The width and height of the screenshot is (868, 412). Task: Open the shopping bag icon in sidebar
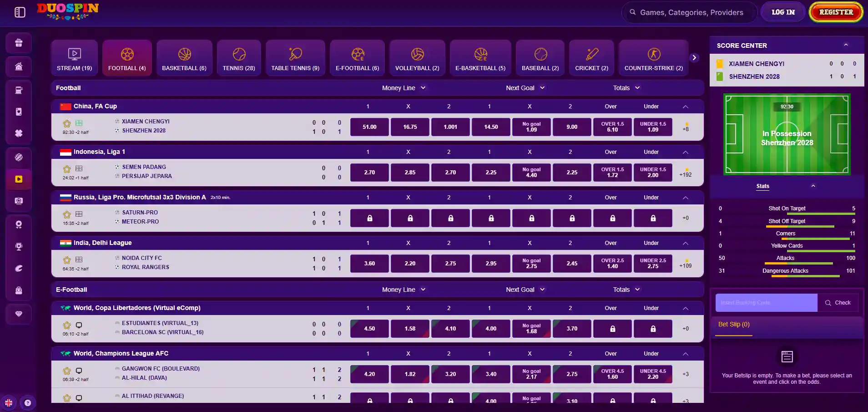[x=19, y=290]
